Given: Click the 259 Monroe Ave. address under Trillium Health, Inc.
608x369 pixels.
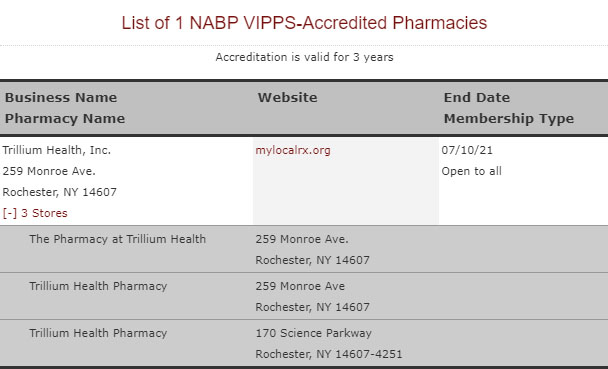Looking at the screenshot, I should [49, 171].
